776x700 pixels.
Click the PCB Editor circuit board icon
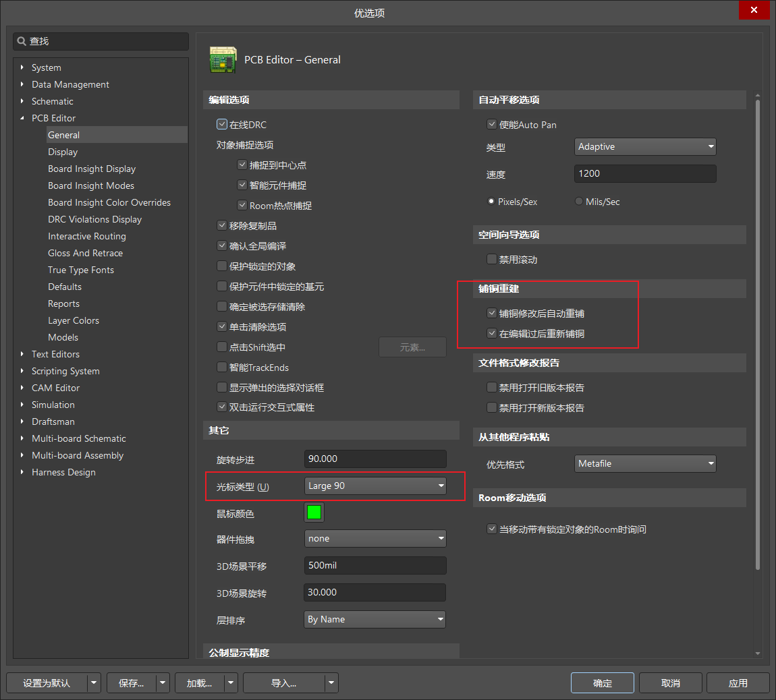(x=223, y=60)
